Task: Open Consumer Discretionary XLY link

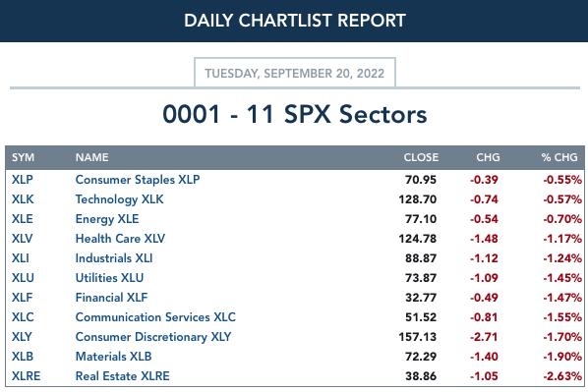Action: pos(153,337)
